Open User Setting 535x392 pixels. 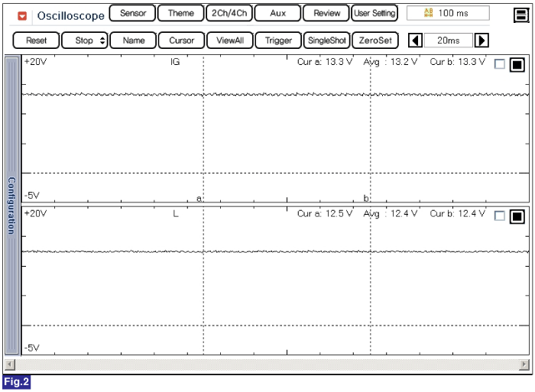[374, 13]
